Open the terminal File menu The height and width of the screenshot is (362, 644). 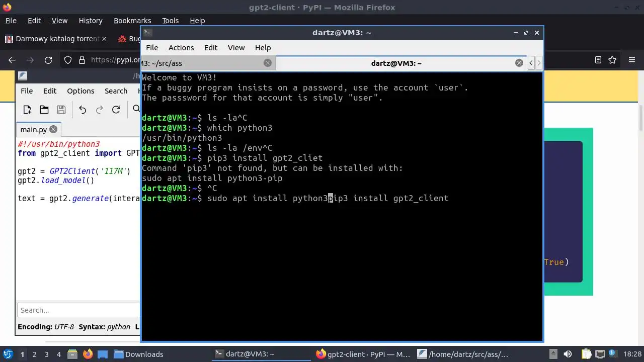[152, 48]
